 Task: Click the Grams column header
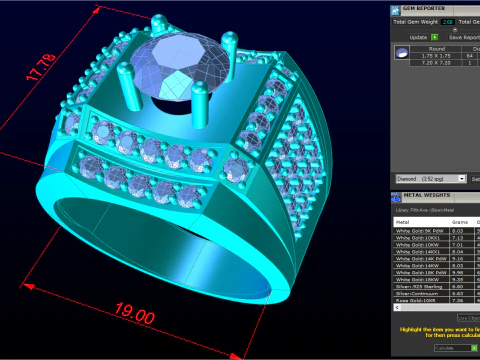(x=461, y=222)
